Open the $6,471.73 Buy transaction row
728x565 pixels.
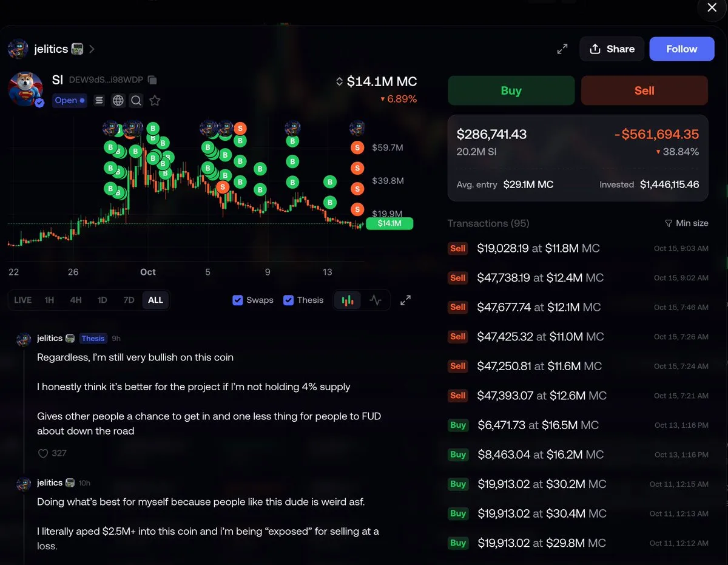point(578,425)
